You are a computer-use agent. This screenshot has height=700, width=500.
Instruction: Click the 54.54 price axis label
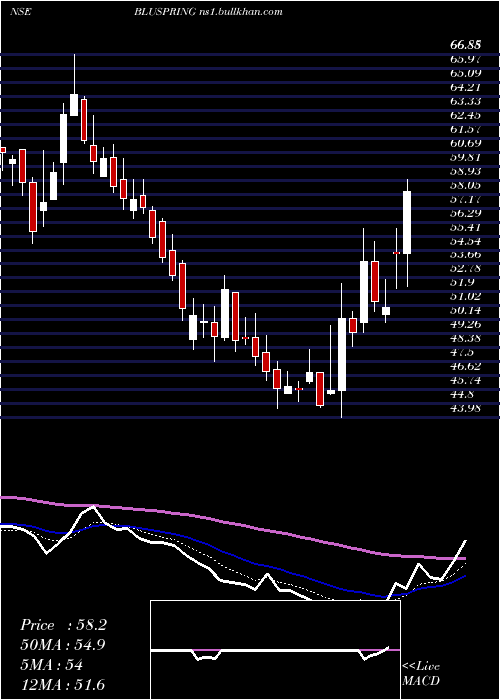tap(466, 241)
